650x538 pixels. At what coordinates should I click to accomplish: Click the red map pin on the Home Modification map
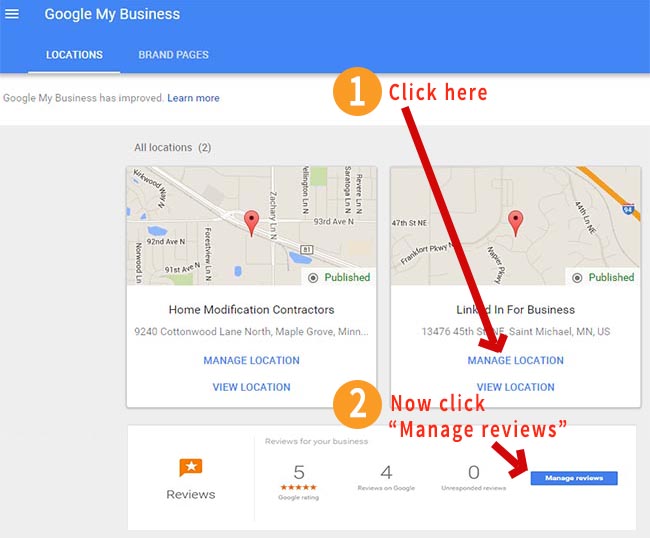251,223
